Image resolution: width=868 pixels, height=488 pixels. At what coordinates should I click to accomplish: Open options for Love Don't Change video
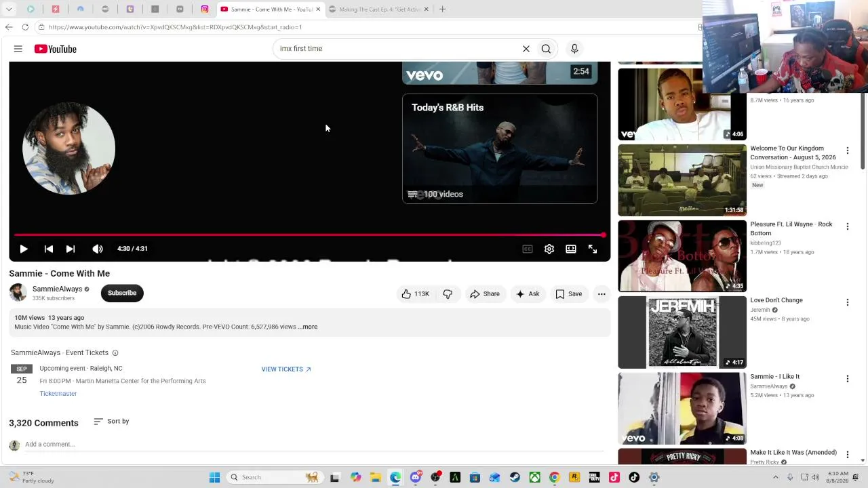point(847,302)
